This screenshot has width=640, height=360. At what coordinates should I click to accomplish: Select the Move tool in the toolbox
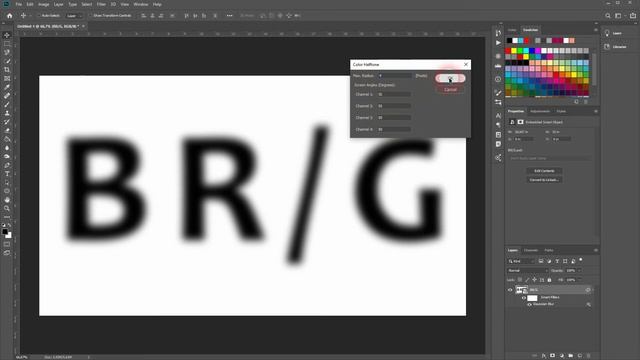[7, 35]
